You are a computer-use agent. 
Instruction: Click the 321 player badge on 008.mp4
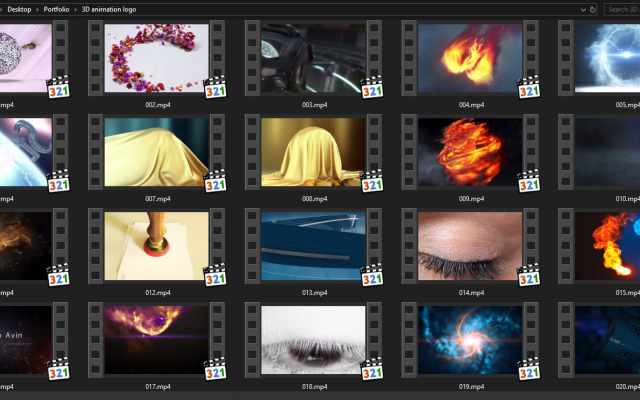(x=372, y=180)
